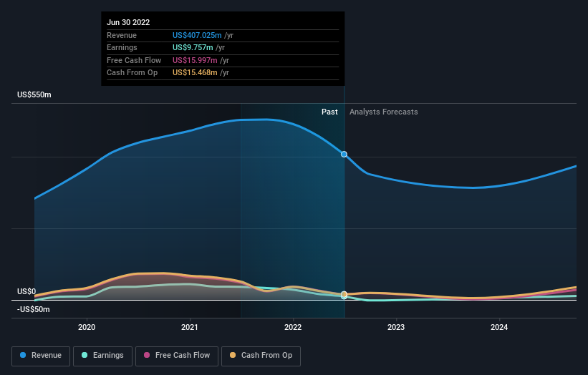Screen dimensions: 588x375
Task: Click the US$550m axis label
Action: [34, 94]
